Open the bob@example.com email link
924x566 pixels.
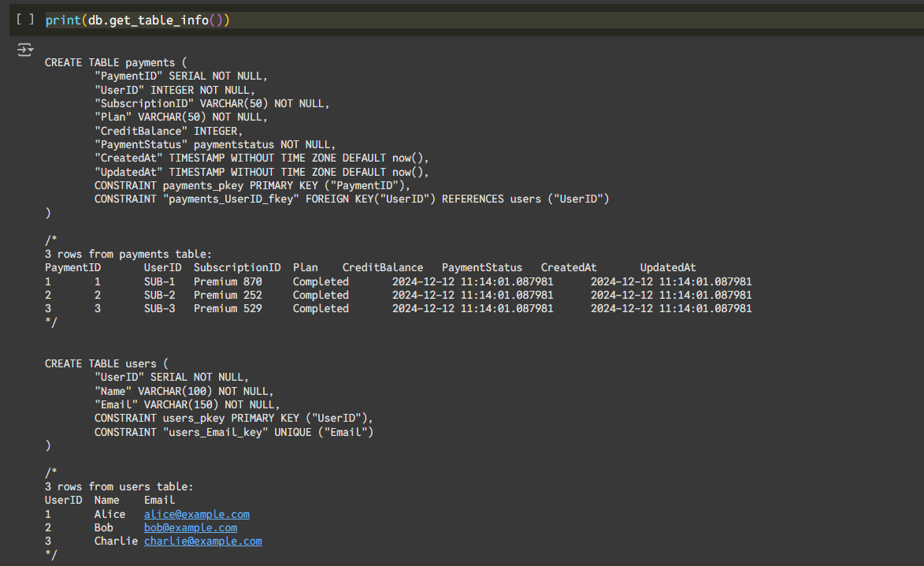coord(191,527)
